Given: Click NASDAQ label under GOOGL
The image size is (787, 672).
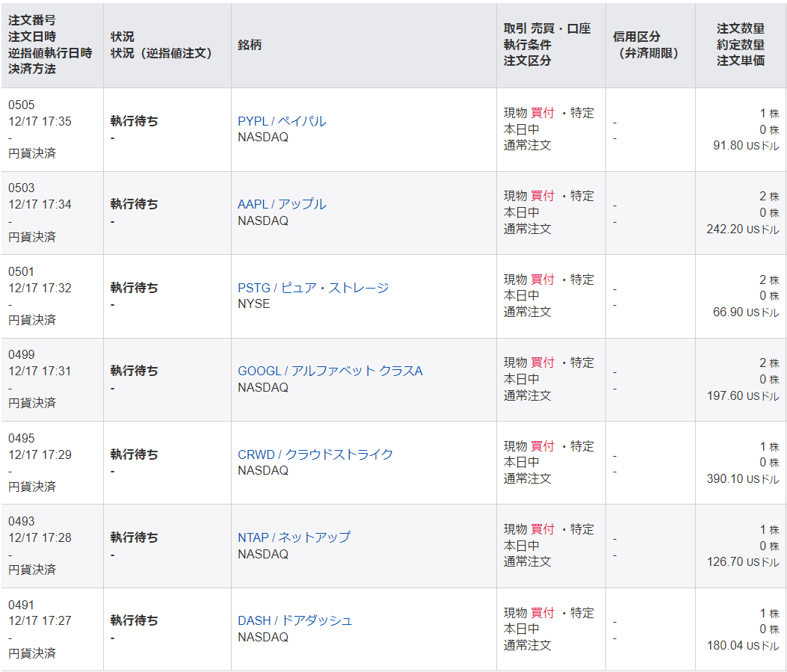Looking at the screenshot, I should tap(263, 387).
